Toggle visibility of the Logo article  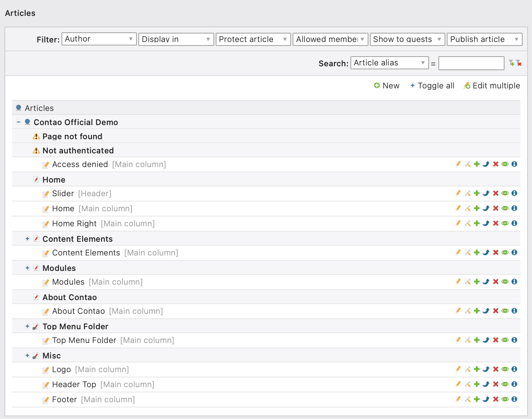tap(505, 369)
